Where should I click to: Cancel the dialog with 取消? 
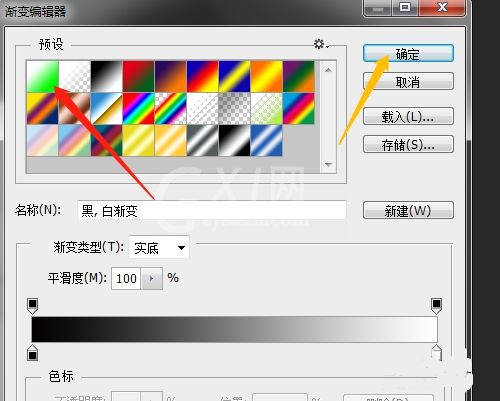pyautogui.click(x=408, y=81)
